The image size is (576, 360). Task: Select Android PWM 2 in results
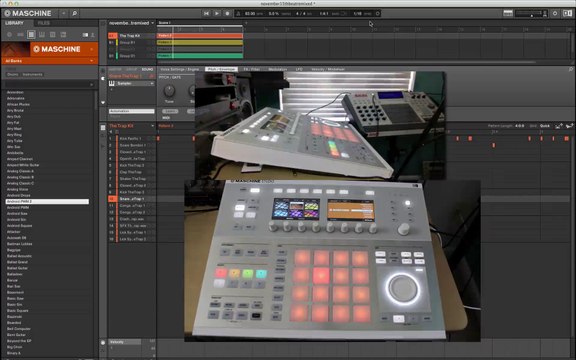[x=47, y=201]
